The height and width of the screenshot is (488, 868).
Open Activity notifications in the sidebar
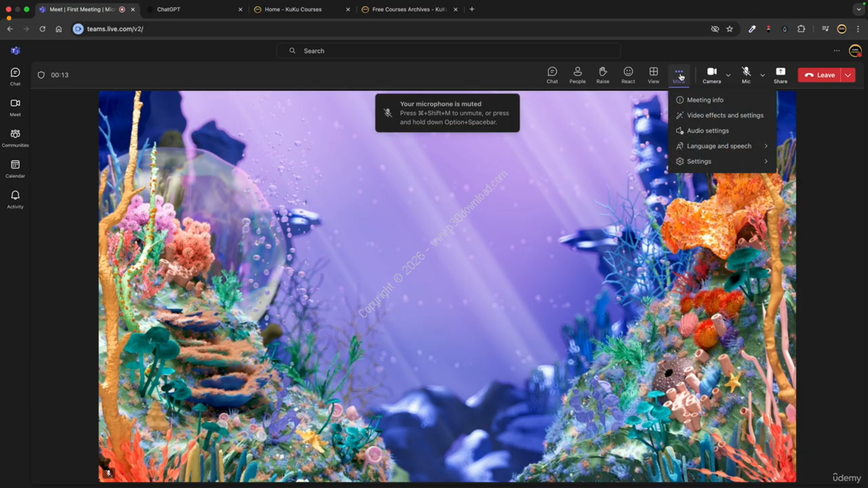pos(15,199)
